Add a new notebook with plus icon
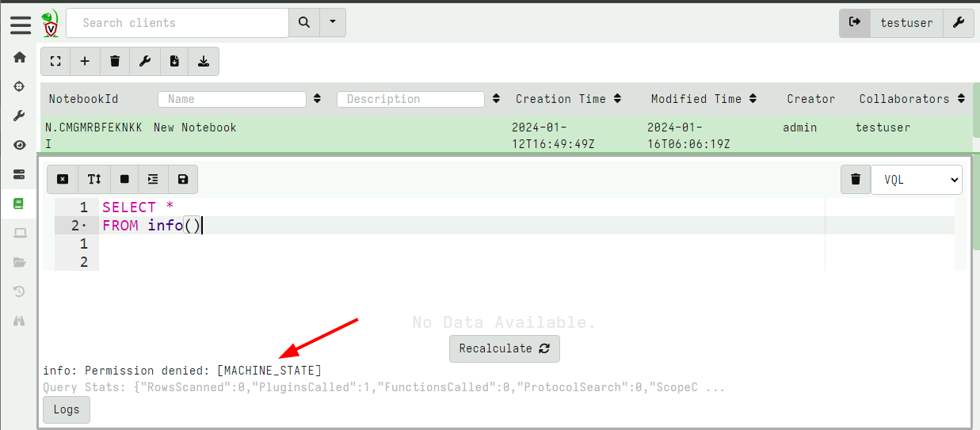 tap(86, 61)
